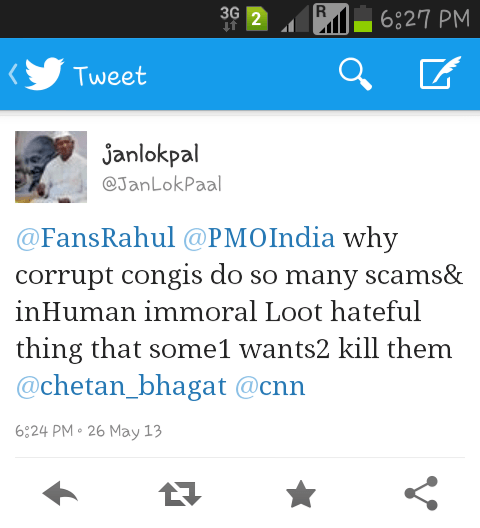Viewport: 480px width, 528px height.
Task: Open the @FansRahul mention
Action: 96,238
